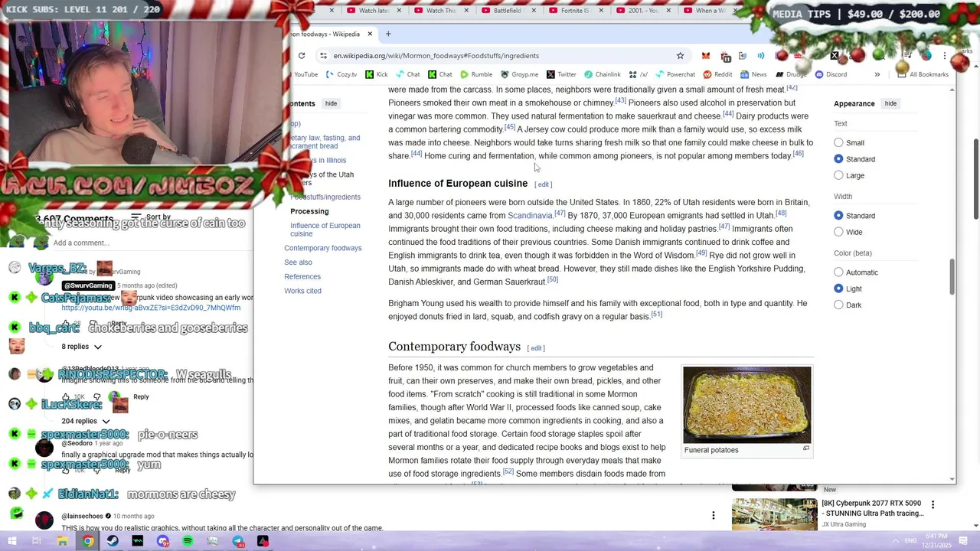The height and width of the screenshot is (551, 980).
Task: Select Standard text size
Action: (x=838, y=159)
